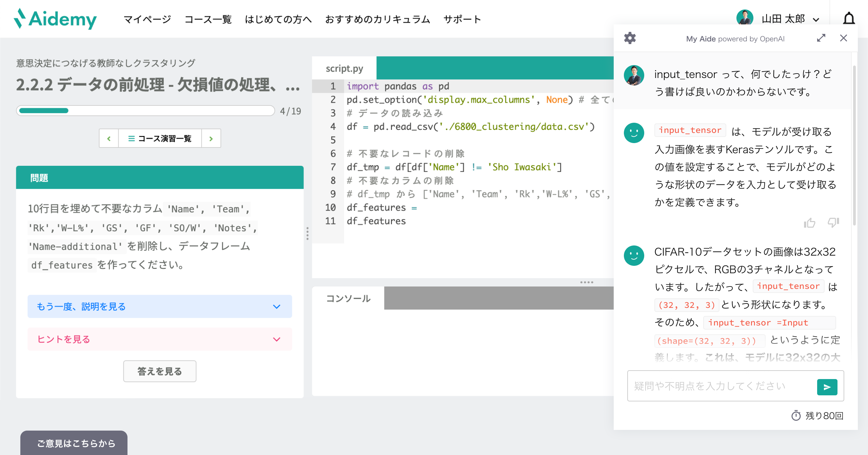Click the remaining count timer icon
The height and width of the screenshot is (455, 868).
pyautogui.click(x=795, y=415)
